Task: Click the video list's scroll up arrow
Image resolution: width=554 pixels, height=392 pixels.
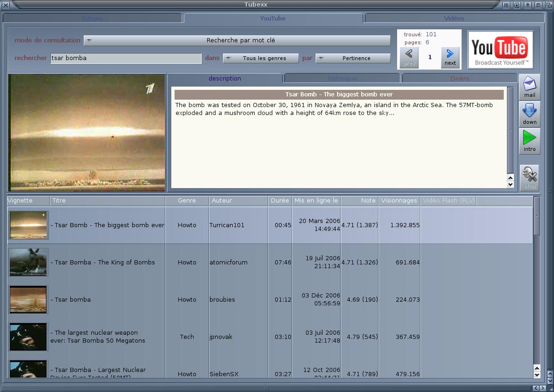Action: (x=537, y=368)
